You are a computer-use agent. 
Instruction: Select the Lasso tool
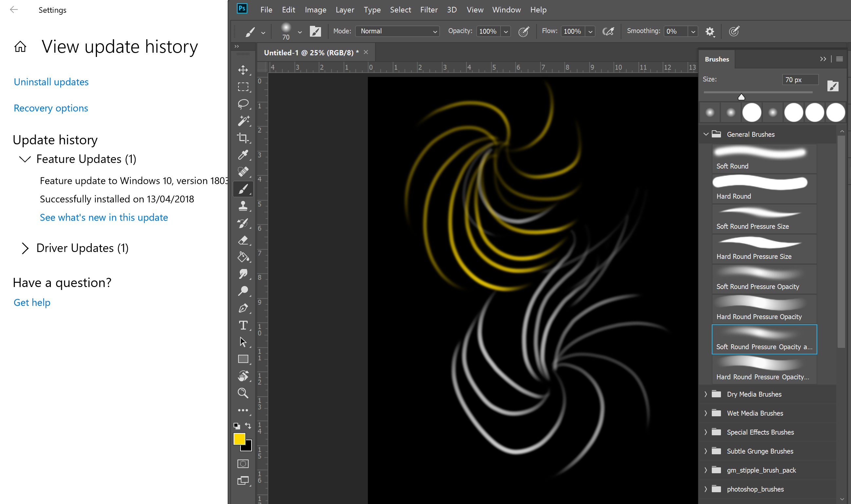[x=243, y=104]
